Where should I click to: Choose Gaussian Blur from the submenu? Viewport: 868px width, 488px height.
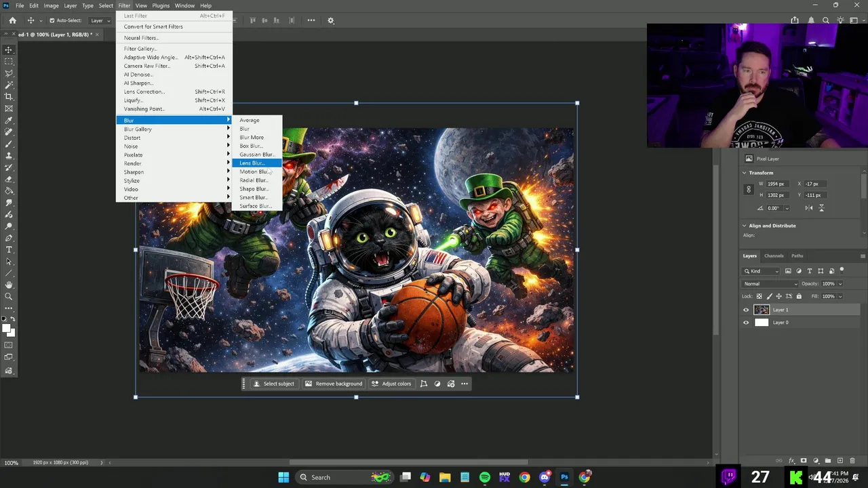(x=256, y=155)
